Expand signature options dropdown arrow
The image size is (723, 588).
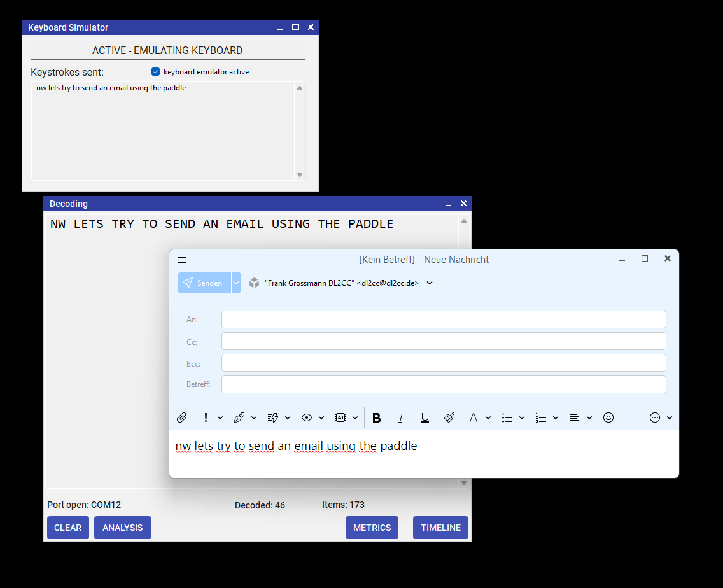pyautogui.click(x=253, y=418)
